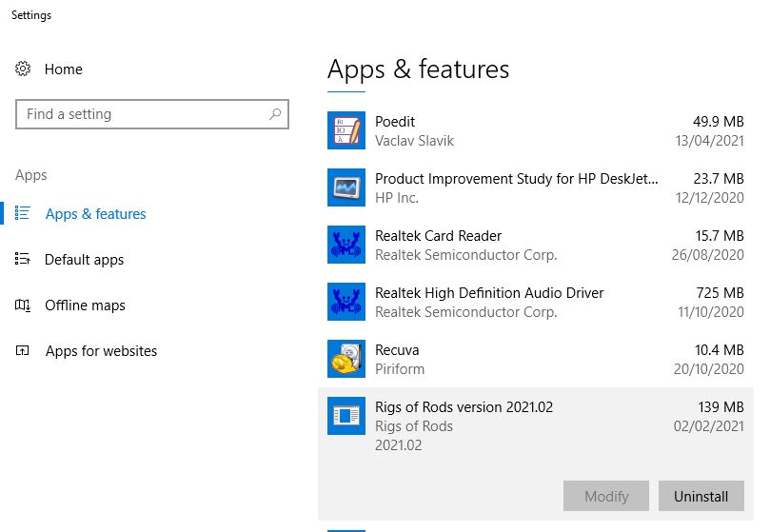Select Product Improvement Study for HP DeskJet
Viewport: 770px width, 532px height.
pyautogui.click(x=516, y=179)
